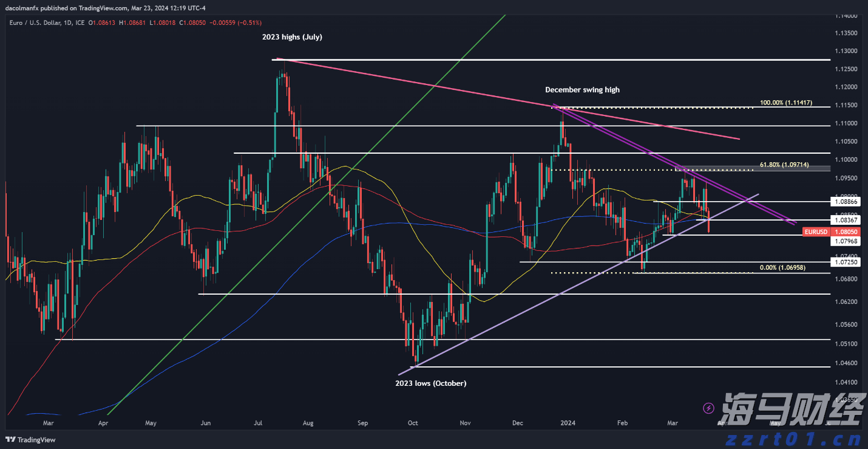Click the 100.00% (1.11417) Fibonacci label
Screen dimensions: 868x449
tap(785, 103)
